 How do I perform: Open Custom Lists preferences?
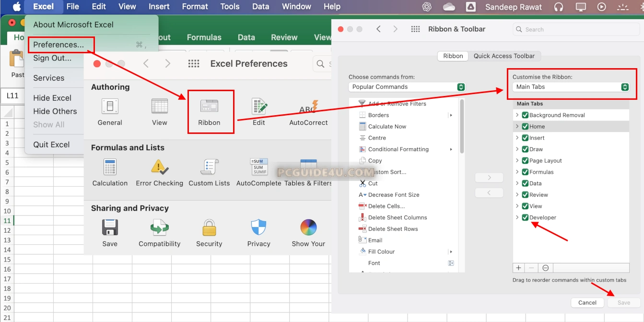[x=209, y=167]
